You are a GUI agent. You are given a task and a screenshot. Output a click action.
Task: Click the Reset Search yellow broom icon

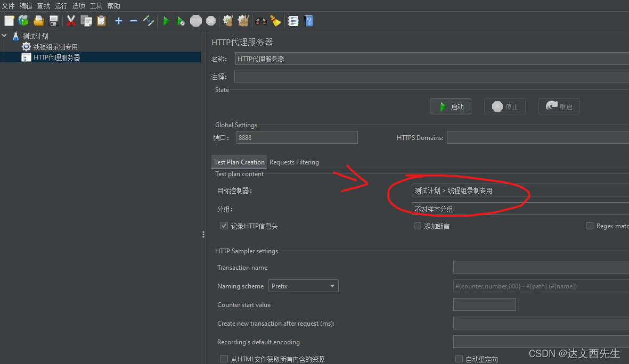pos(275,21)
